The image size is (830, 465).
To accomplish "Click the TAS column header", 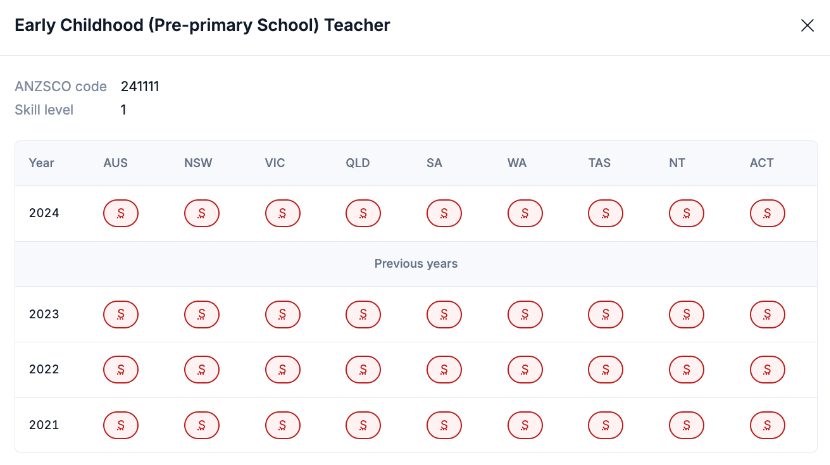I will click(600, 163).
